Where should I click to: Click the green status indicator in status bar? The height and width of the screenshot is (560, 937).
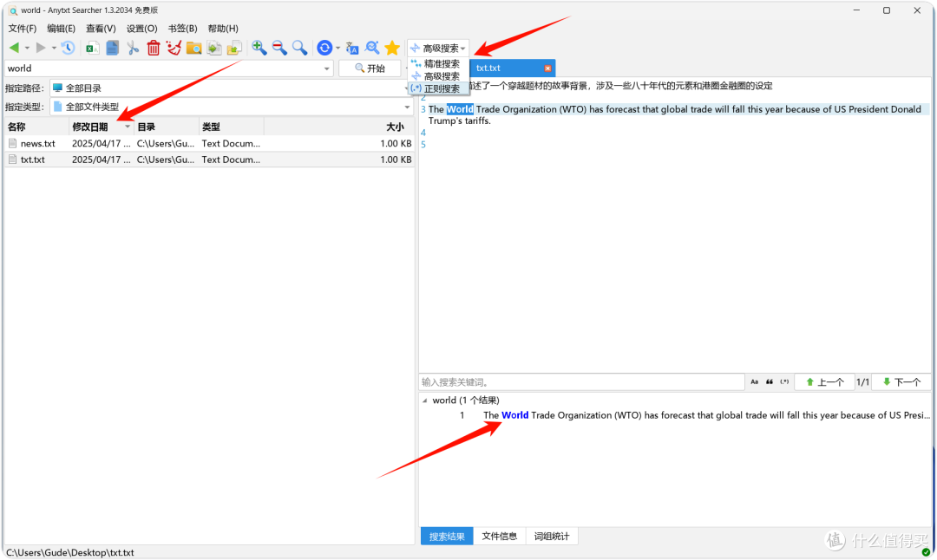[926, 552]
